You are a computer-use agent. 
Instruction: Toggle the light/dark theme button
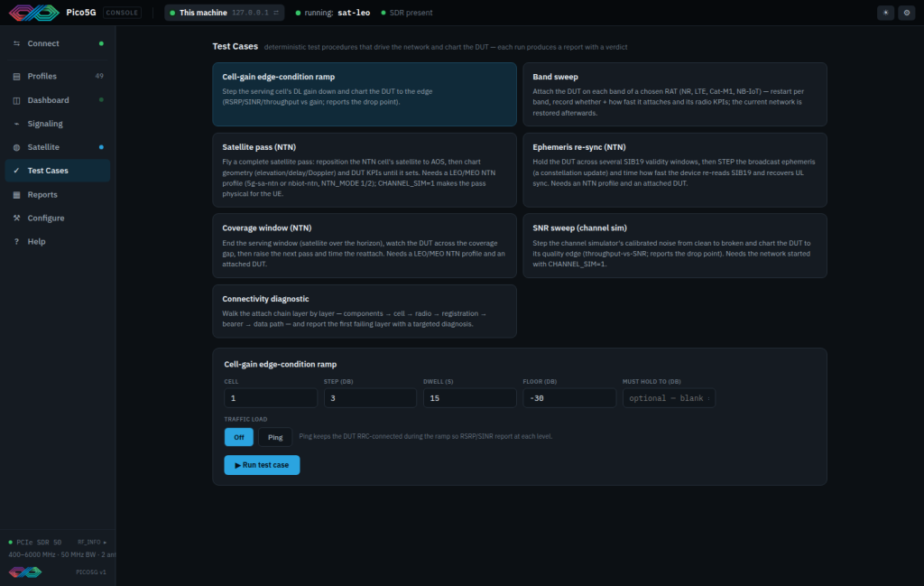pyautogui.click(x=885, y=13)
